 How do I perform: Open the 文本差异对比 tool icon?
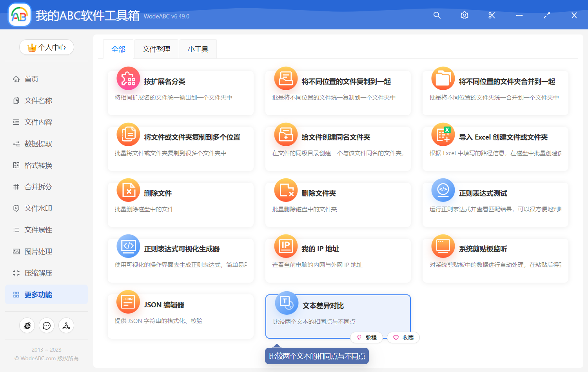pos(286,302)
